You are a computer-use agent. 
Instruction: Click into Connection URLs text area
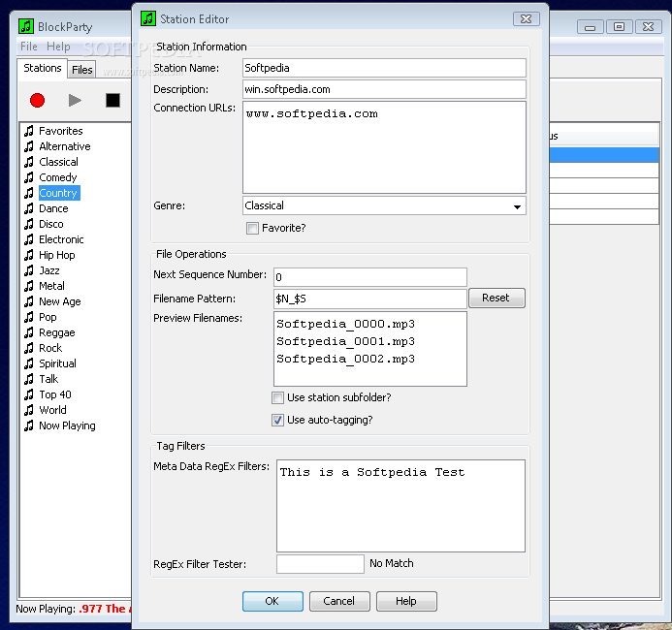[x=384, y=147]
